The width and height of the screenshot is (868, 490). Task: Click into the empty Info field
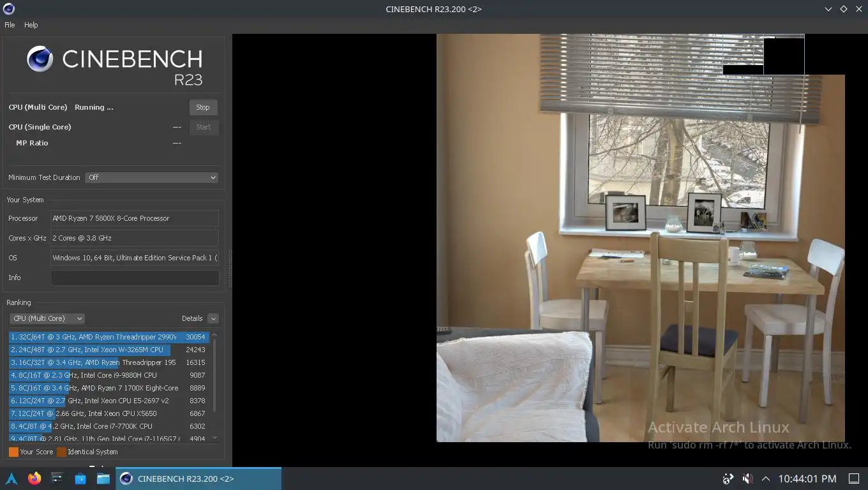pos(135,278)
